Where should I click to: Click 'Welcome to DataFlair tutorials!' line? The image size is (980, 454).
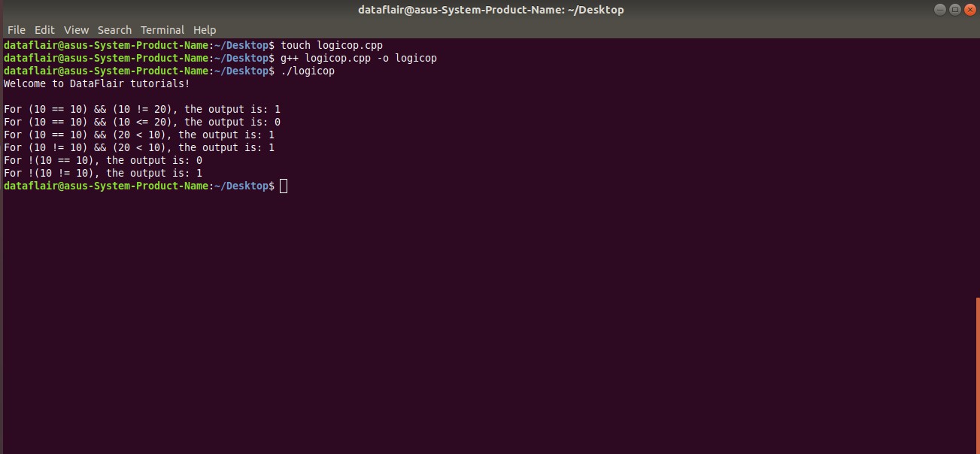pos(96,83)
